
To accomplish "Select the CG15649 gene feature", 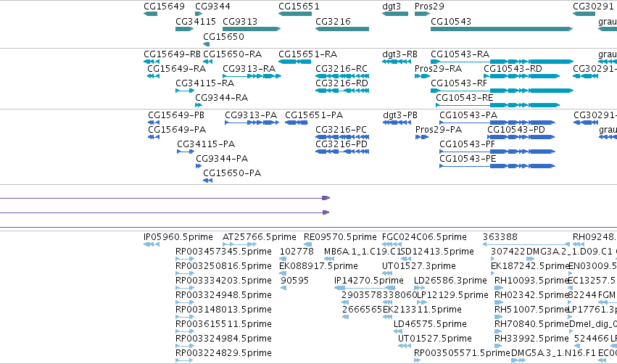I will [x=150, y=14].
